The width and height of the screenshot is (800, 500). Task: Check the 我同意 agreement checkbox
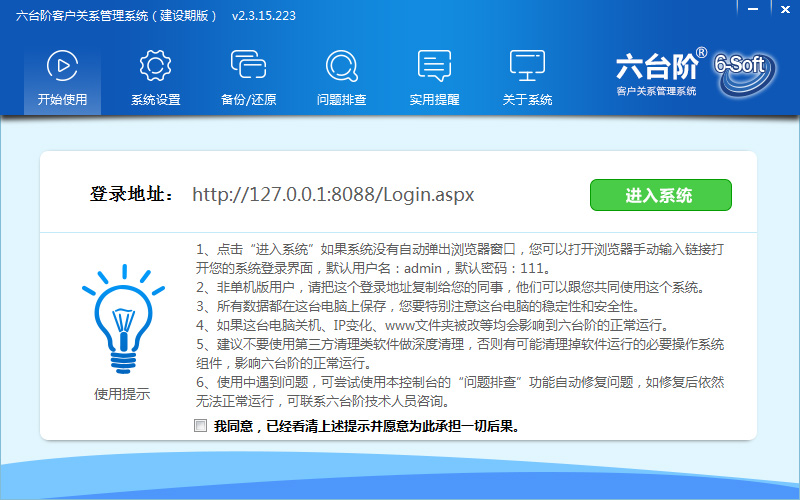[x=201, y=426]
